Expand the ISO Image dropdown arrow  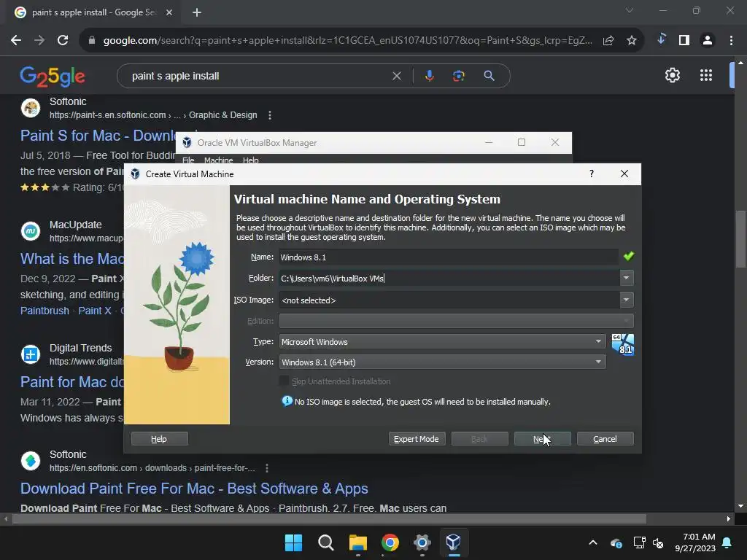point(627,300)
